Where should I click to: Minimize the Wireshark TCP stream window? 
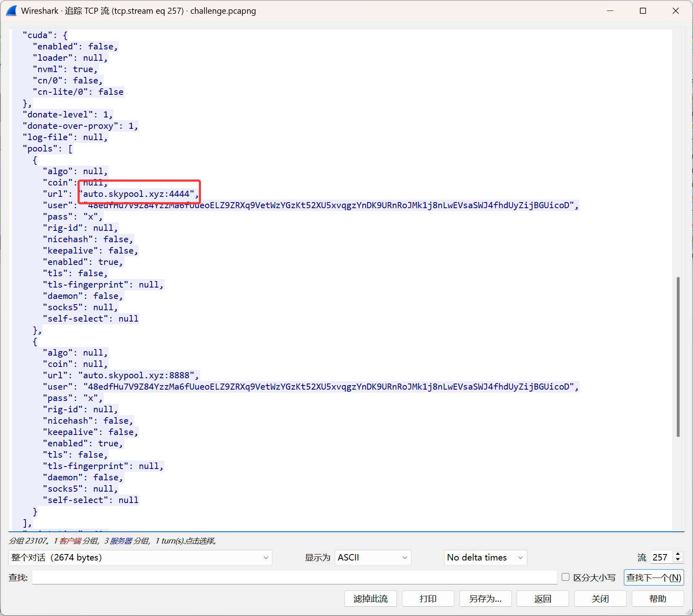tap(610, 11)
